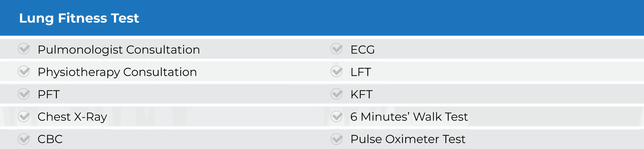Toggle the Pulse Oximeter Test checkmark
644x149 pixels.
(x=337, y=139)
